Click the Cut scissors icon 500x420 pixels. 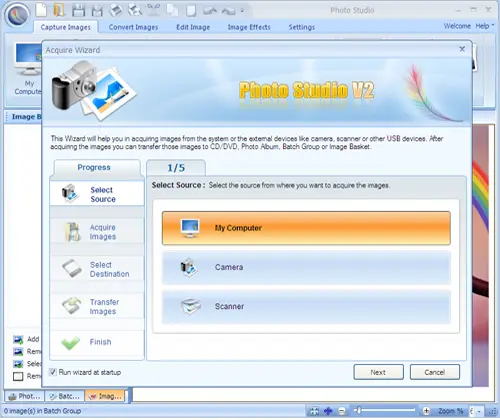(x=153, y=10)
